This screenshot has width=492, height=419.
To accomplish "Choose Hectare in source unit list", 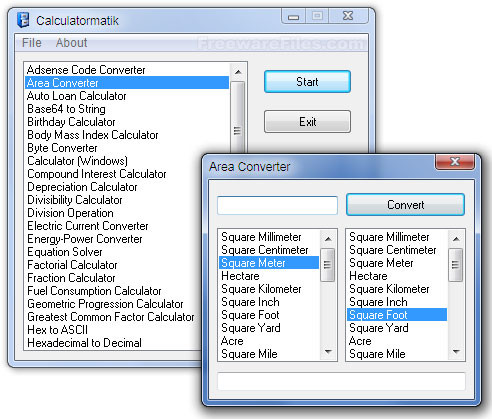I will pos(269,276).
